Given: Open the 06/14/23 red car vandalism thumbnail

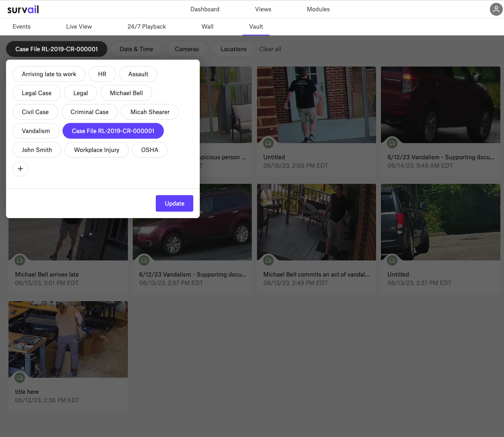Looking at the screenshot, I should click(441, 105).
